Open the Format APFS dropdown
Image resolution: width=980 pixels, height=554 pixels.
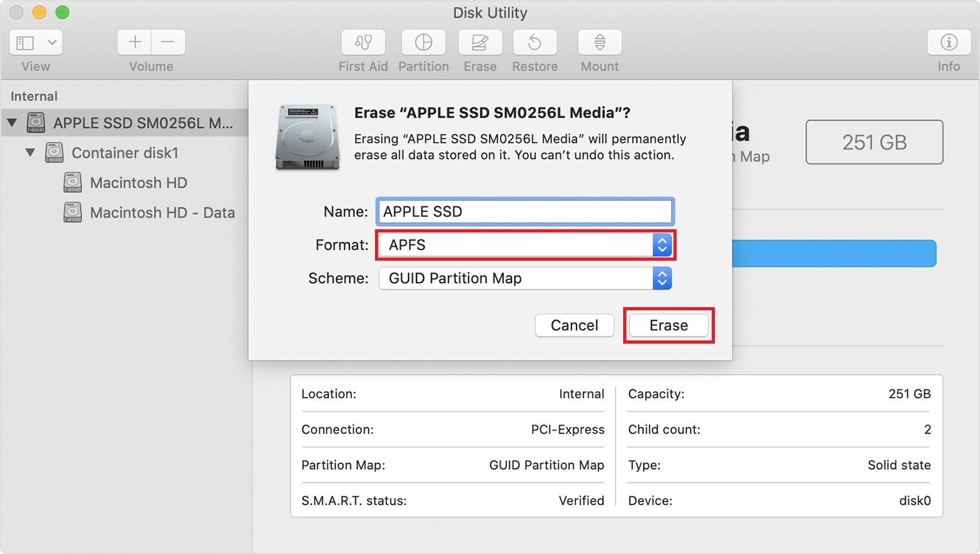(x=525, y=245)
